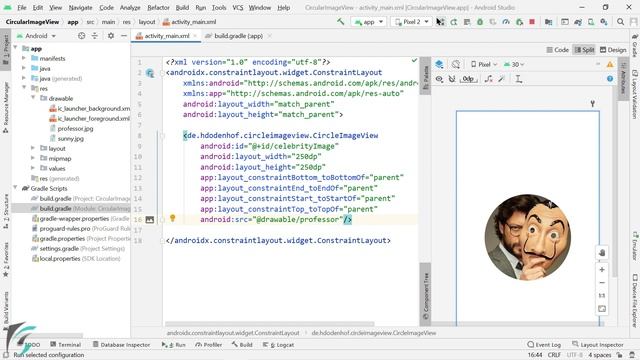Image resolution: width=640 pixels, height=360 pixels.
Task: Open the Terminal tool window
Action: pyautogui.click(x=66, y=345)
